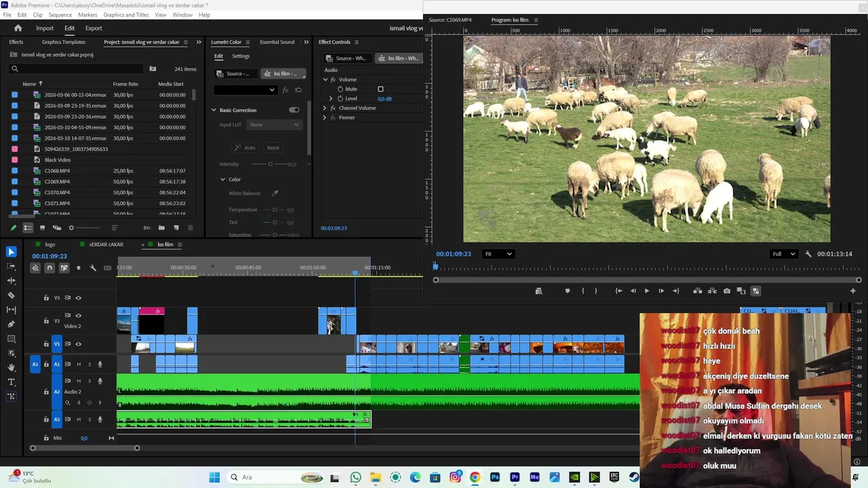Open Timeline display settings wrench
The height and width of the screenshot is (488, 868).
click(x=93, y=268)
